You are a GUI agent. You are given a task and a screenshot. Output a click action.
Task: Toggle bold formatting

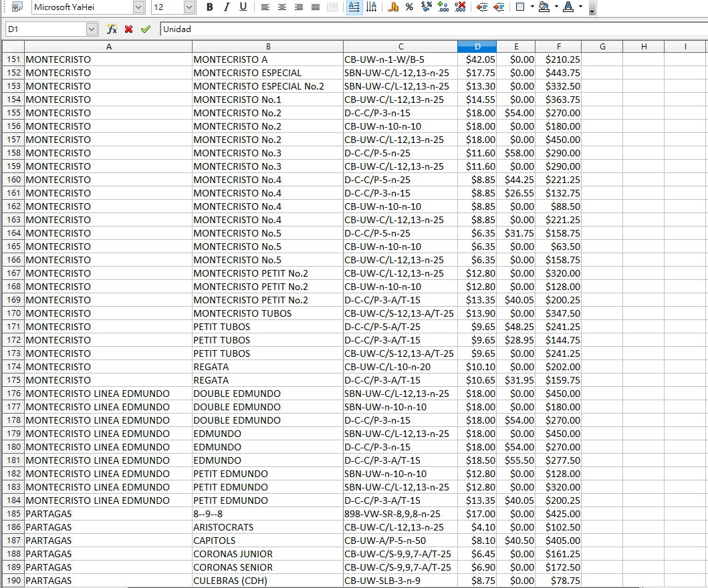[209, 7]
